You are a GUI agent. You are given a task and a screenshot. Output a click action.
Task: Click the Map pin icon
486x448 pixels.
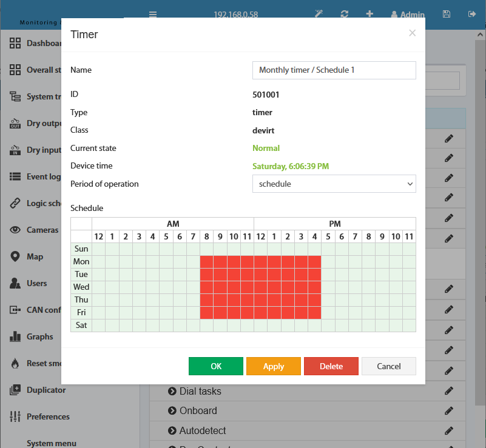point(15,256)
